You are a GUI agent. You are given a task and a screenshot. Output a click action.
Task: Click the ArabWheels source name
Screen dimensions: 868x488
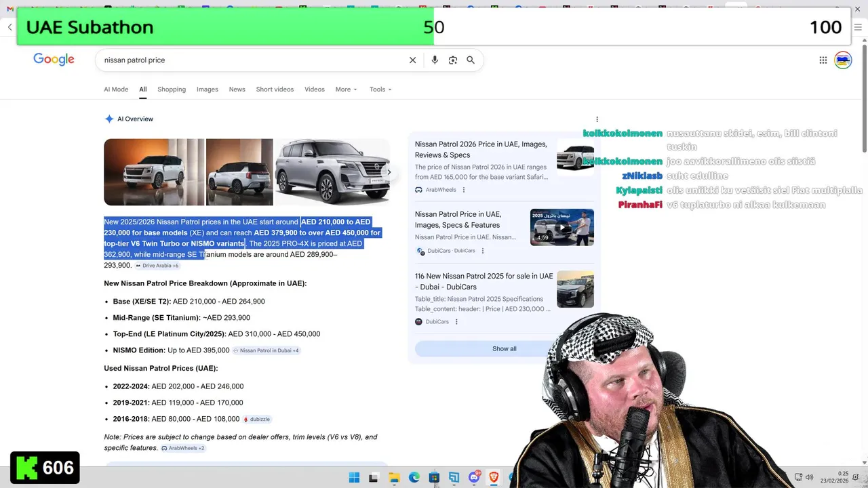441,190
